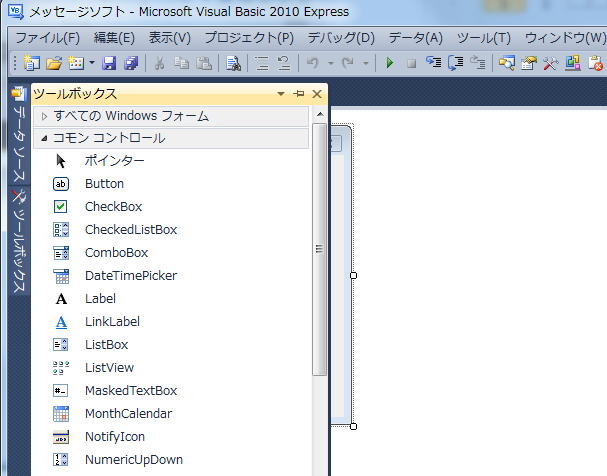
Task: Click the Step Out toolbar icon
Action: coord(478,62)
